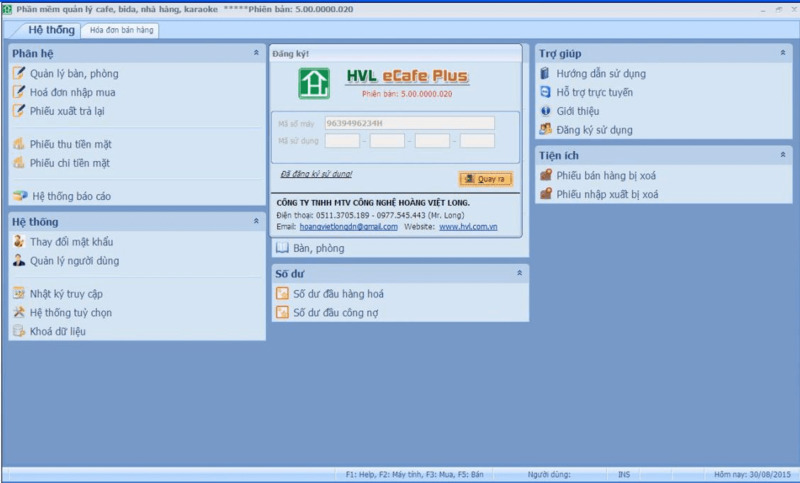The height and width of the screenshot is (483, 800).
Task: Click the green HVL house logo
Action: pos(314,83)
